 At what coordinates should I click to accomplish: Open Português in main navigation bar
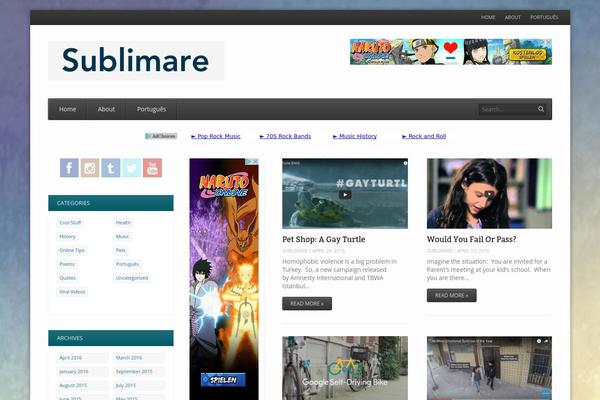tap(152, 109)
